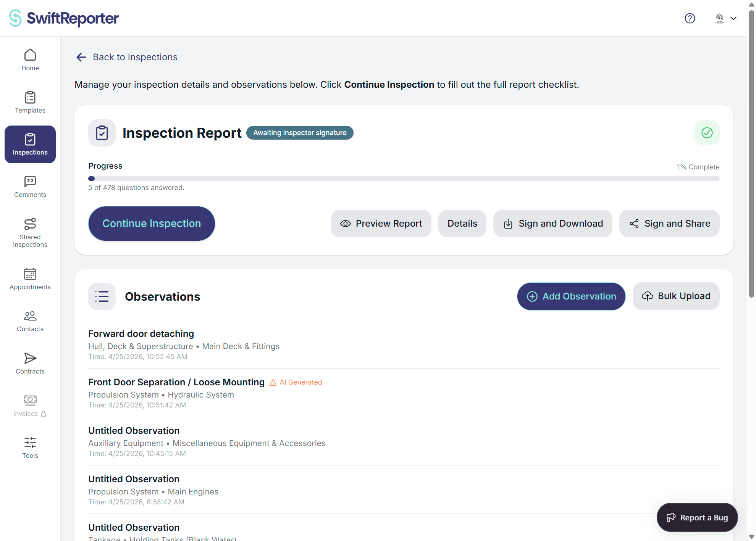Click the inspection progress bar
756x541 pixels.
coord(404,179)
